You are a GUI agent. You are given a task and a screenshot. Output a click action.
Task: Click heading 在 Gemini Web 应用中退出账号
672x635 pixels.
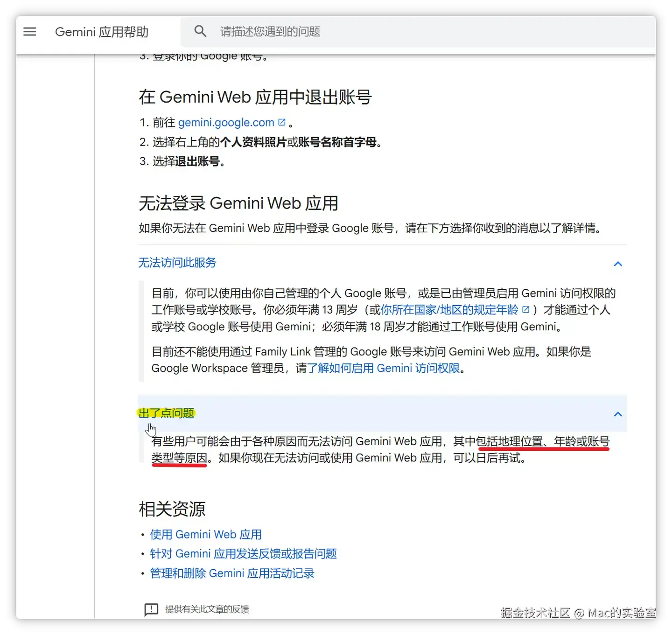click(x=255, y=97)
